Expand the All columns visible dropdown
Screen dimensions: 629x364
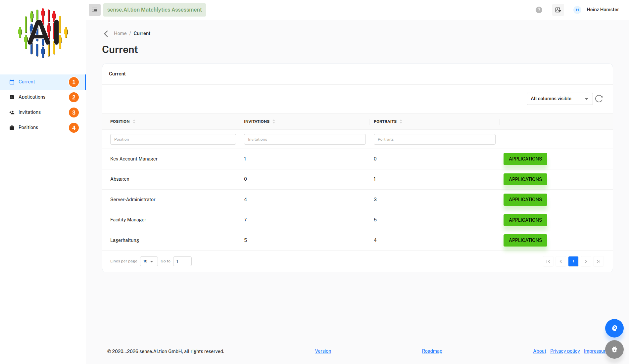[559, 99]
